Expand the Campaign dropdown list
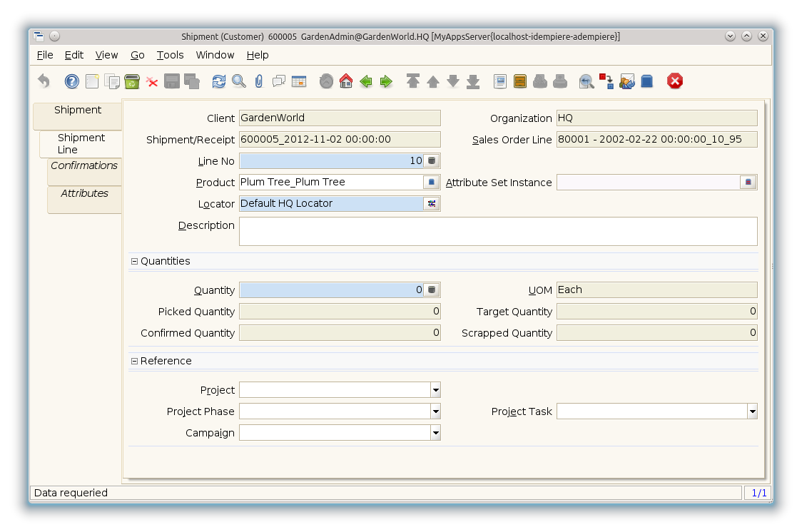802x532 pixels. click(435, 433)
